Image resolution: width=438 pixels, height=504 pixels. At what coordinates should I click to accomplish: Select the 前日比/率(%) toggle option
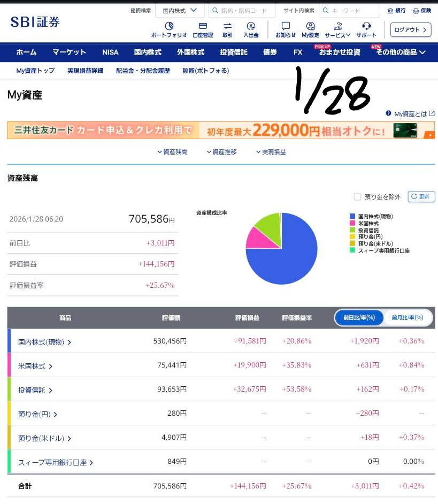[x=359, y=318]
